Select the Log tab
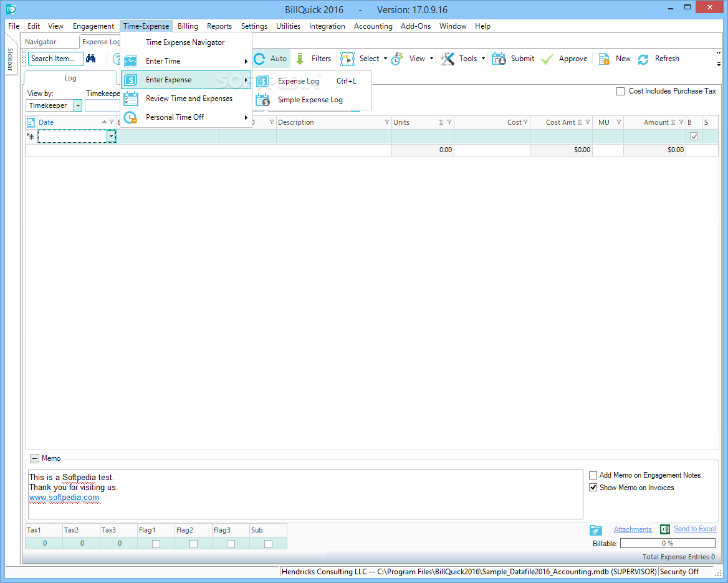 pos(70,78)
